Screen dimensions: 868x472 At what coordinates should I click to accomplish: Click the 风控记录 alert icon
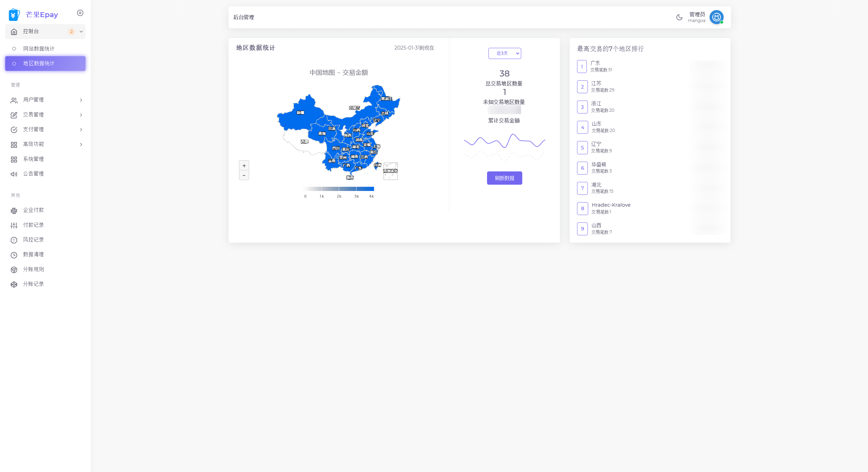[14, 240]
